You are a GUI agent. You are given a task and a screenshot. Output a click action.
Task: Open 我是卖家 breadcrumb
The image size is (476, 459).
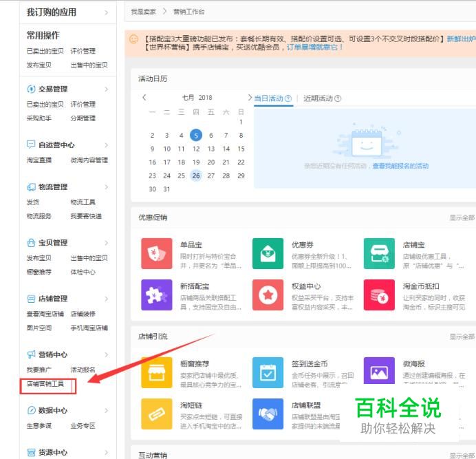(x=143, y=12)
